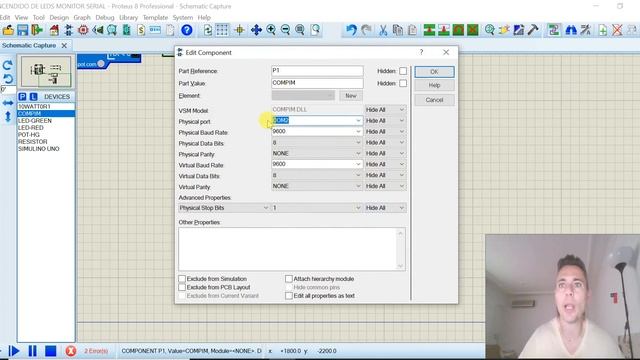The height and width of the screenshot is (360, 640).
Task: Click Help button in Edit Component dialog
Action: coord(434,85)
